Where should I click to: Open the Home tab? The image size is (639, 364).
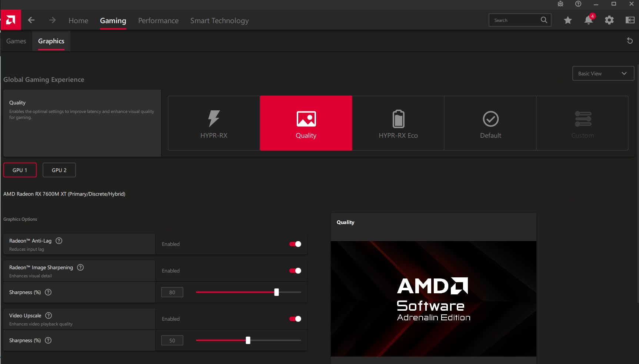click(79, 21)
